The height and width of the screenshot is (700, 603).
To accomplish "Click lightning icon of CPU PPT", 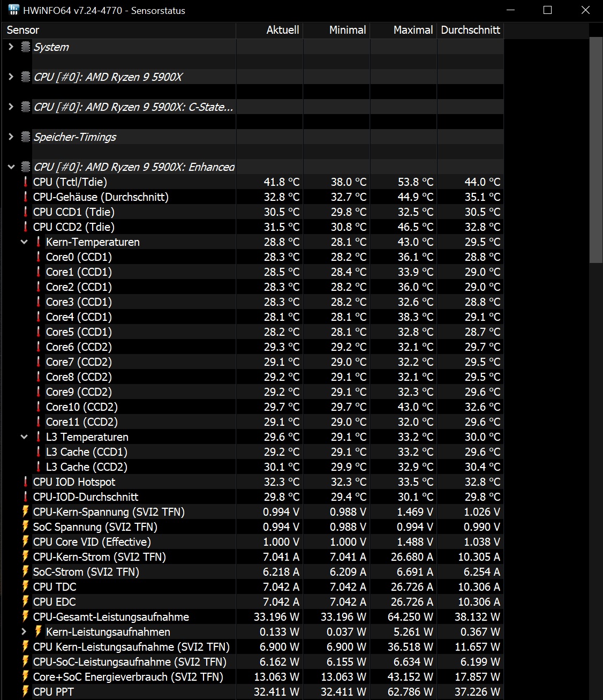I will click(x=25, y=691).
